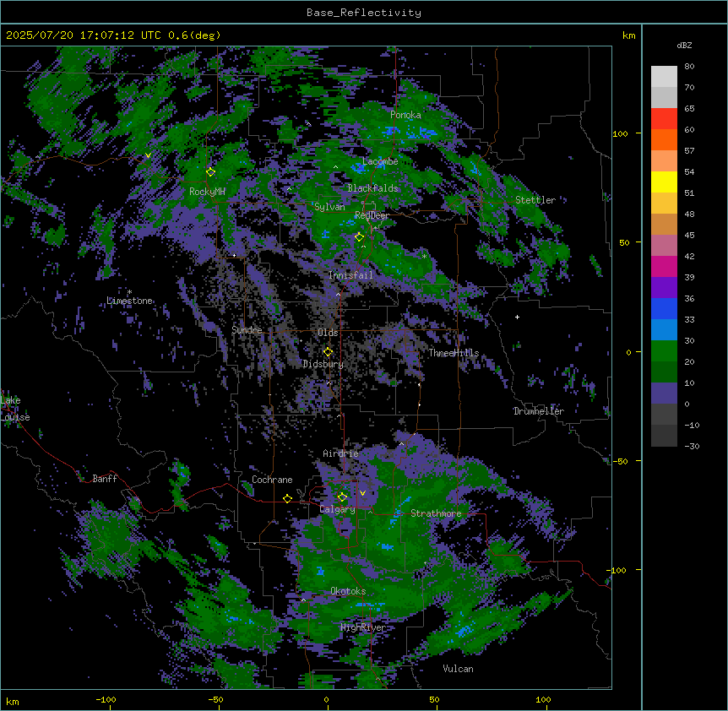The width and height of the screenshot is (728, 711).
Task: Click the white plus marker north of Drumheller
Action: pos(517,317)
